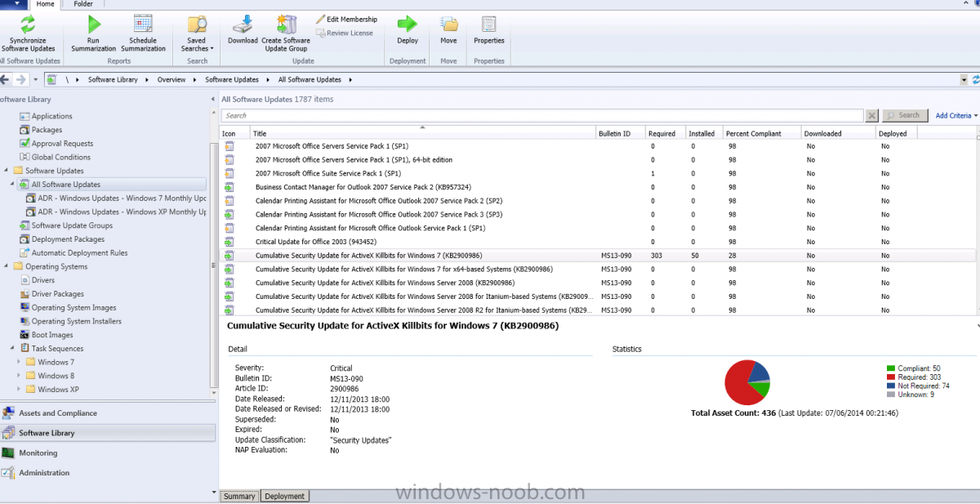Click the Download icon in the ribbon
Screen dimensions: 980x504
[243, 24]
